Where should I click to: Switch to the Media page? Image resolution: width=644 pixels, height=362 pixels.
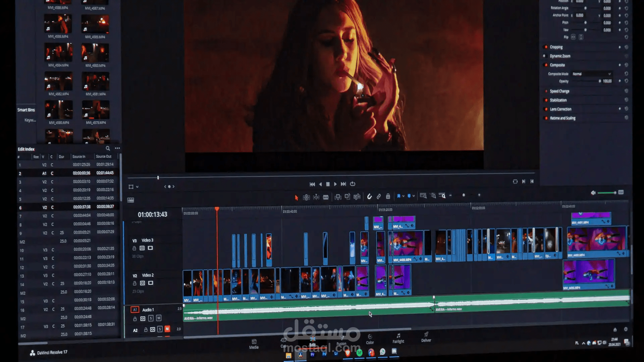(254, 345)
